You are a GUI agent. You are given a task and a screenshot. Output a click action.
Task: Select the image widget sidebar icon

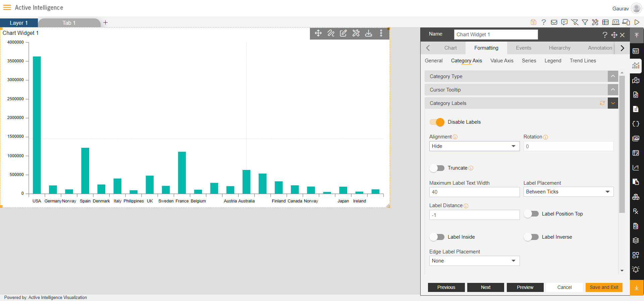coord(636,138)
